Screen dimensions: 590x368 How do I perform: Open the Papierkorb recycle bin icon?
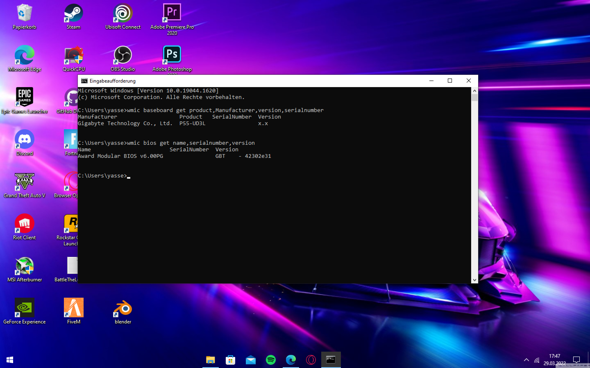(24, 17)
